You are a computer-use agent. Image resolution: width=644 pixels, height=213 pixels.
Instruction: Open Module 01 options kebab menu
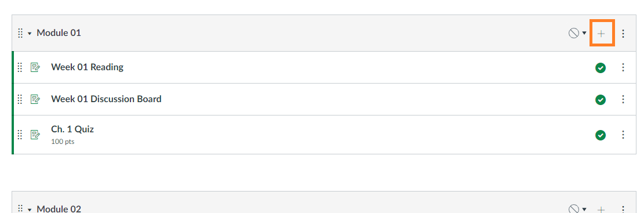click(623, 34)
